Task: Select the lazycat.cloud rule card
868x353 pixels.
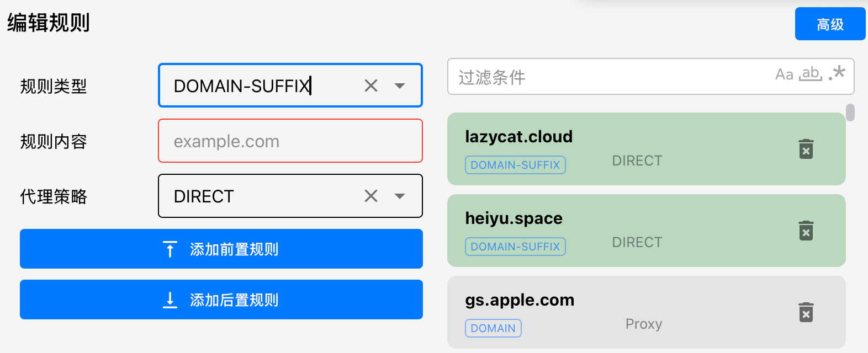Action: pos(646,149)
